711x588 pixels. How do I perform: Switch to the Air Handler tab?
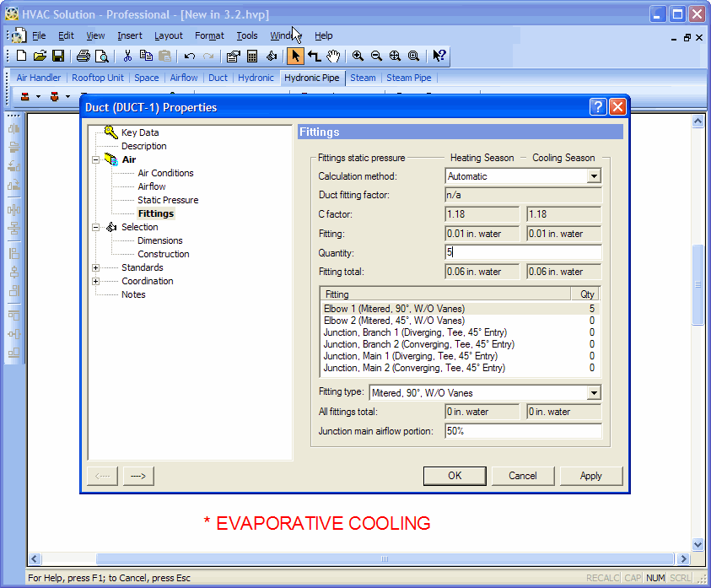point(39,78)
